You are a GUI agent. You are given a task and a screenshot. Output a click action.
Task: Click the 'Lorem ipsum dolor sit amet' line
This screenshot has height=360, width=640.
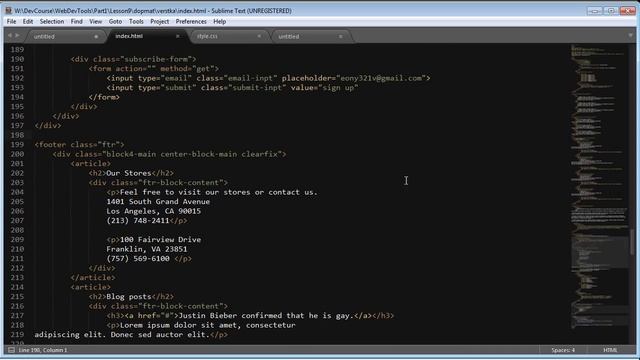201,325
